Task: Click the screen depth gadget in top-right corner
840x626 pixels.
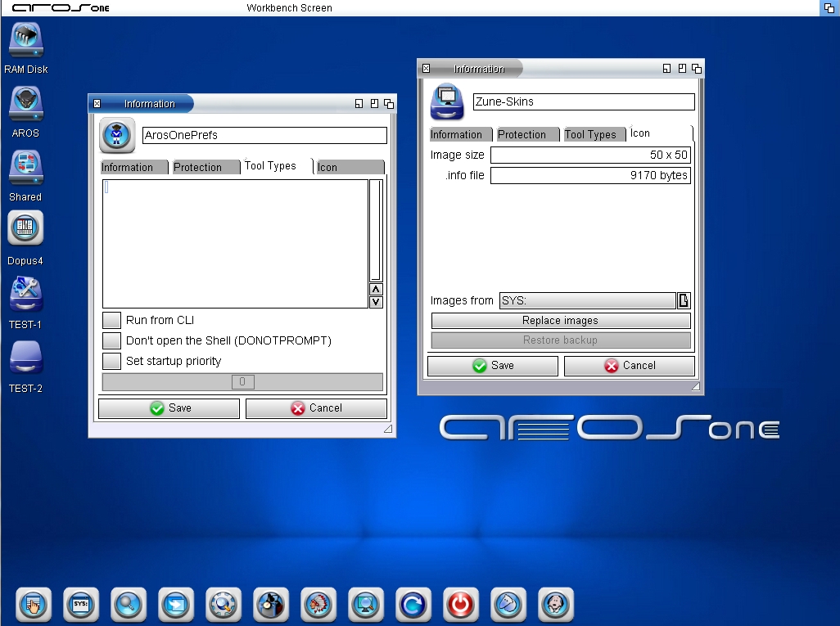Action: (829, 8)
